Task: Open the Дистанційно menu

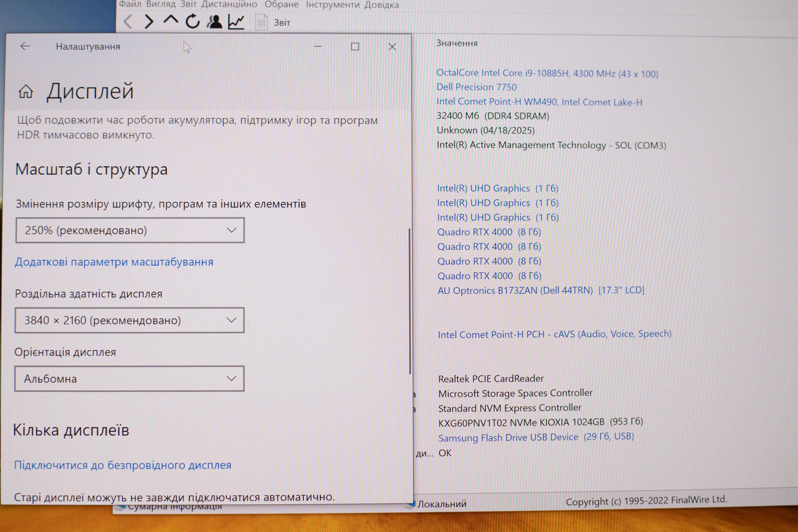Action: (229, 4)
